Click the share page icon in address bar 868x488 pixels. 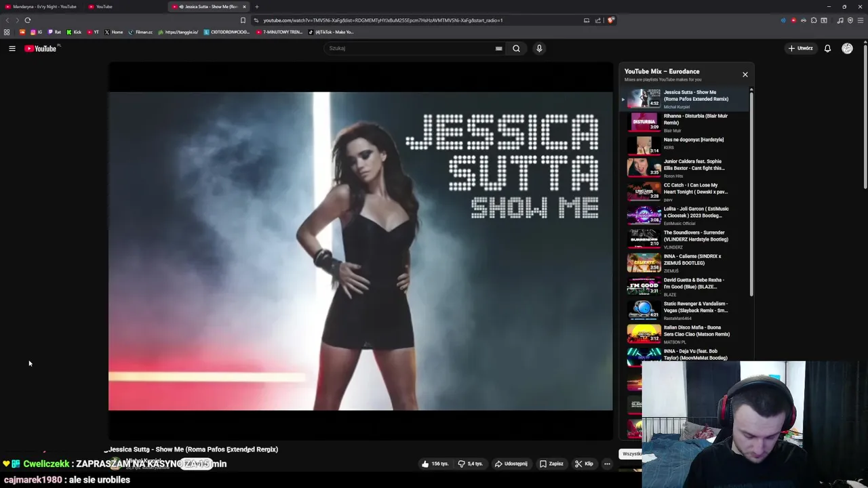598,20
